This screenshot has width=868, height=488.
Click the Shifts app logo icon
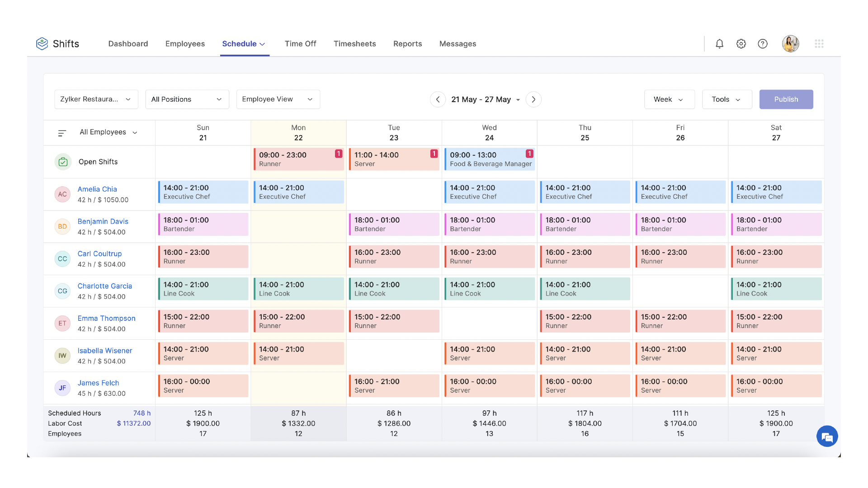click(42, 43)
